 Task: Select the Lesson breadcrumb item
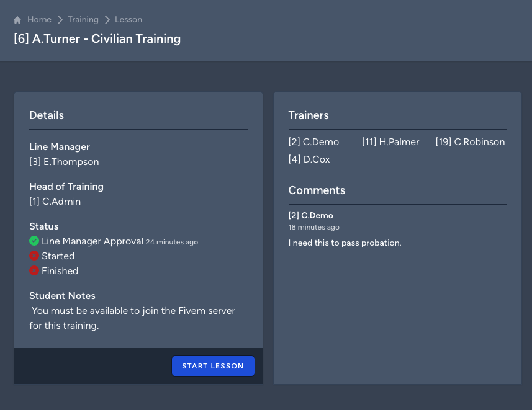pos(128,19)
